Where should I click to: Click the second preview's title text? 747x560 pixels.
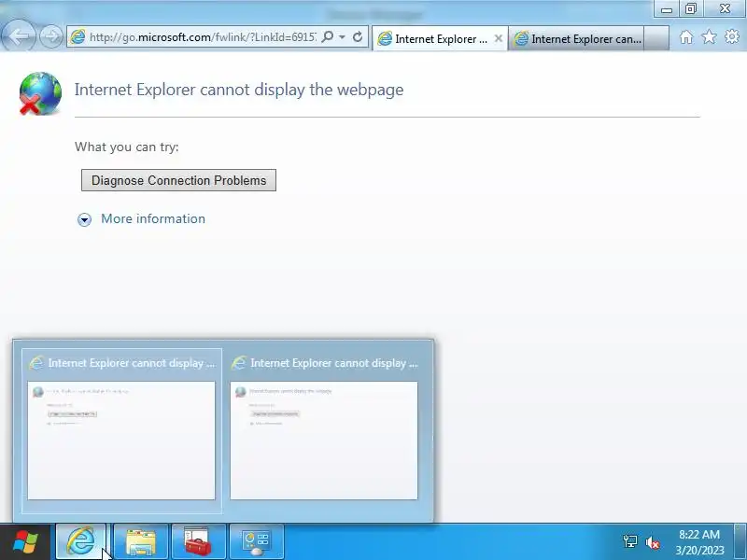pyautogui.click(x=334, y=363)
